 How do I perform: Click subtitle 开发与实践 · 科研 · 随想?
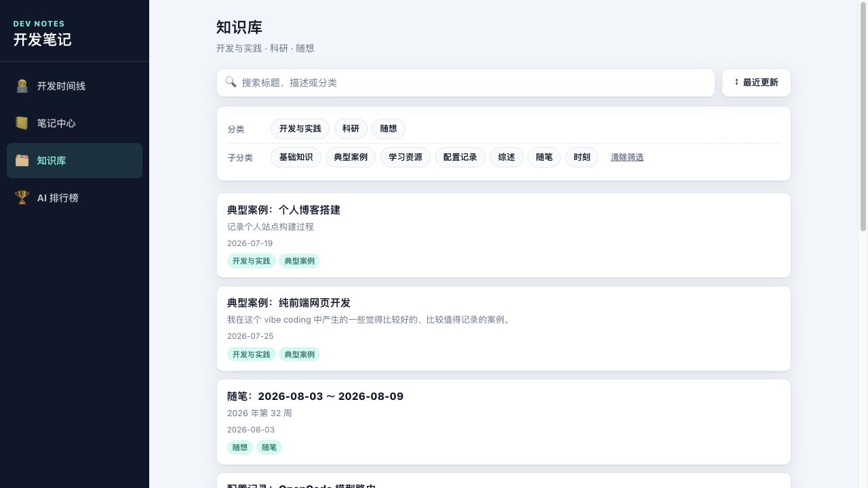point(265,49)
